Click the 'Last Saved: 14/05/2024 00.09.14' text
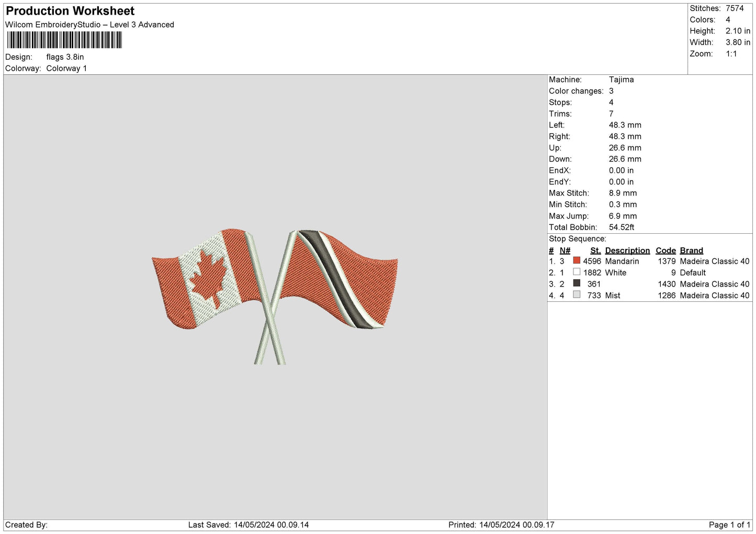This screenshot has height=534, width=756. pos(249,525)
